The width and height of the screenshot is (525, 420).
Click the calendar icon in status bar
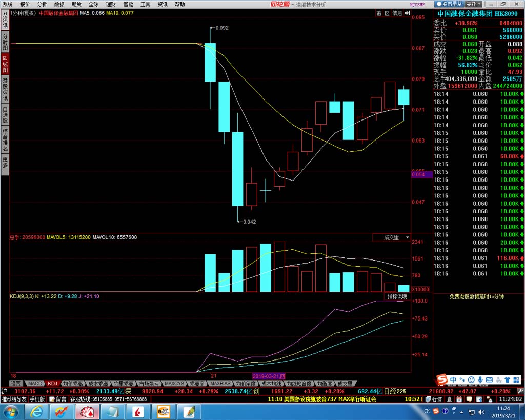(459, 399)
